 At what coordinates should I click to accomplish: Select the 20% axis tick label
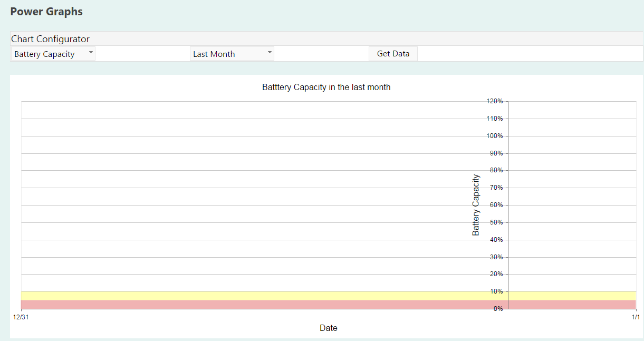(x=496, y=274)
